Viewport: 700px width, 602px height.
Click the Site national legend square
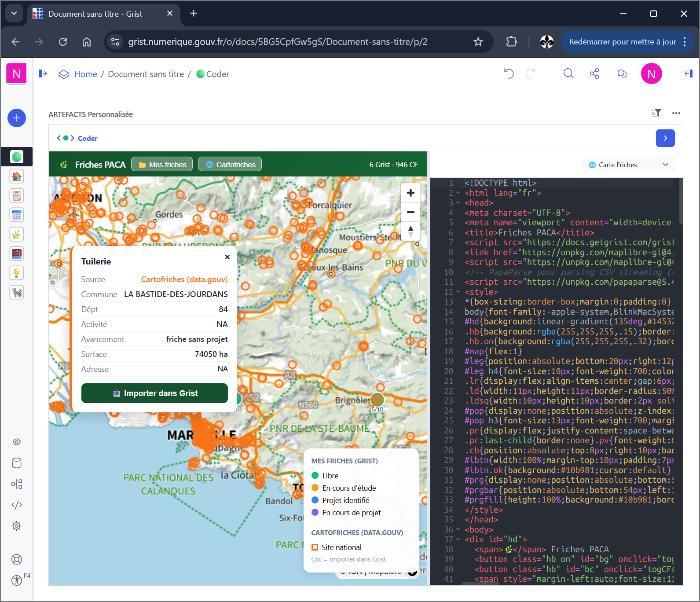(315, 547)
